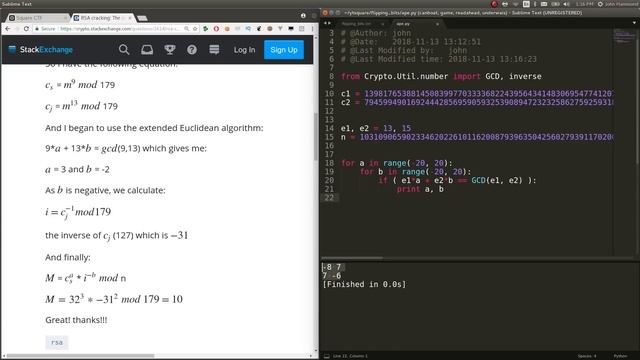The image size is (640, 360).
Task: Click the 'Great! thanks!!!' text
Action: 76,320
